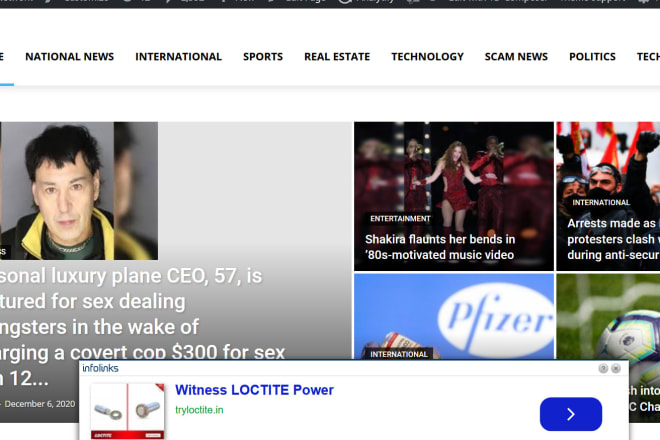Screen dimensions: 660x440
Task: Open the Pfizer logo article image
Action: [x=454, y=316]
